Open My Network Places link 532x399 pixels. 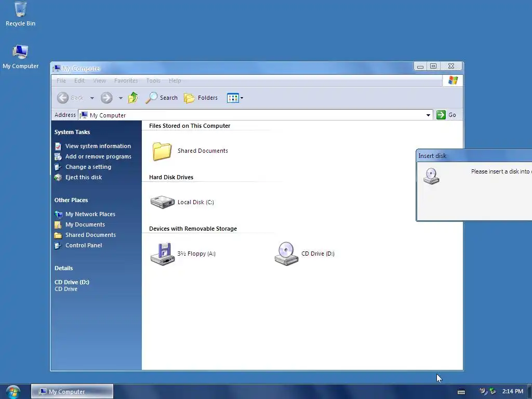coord(90,214)
